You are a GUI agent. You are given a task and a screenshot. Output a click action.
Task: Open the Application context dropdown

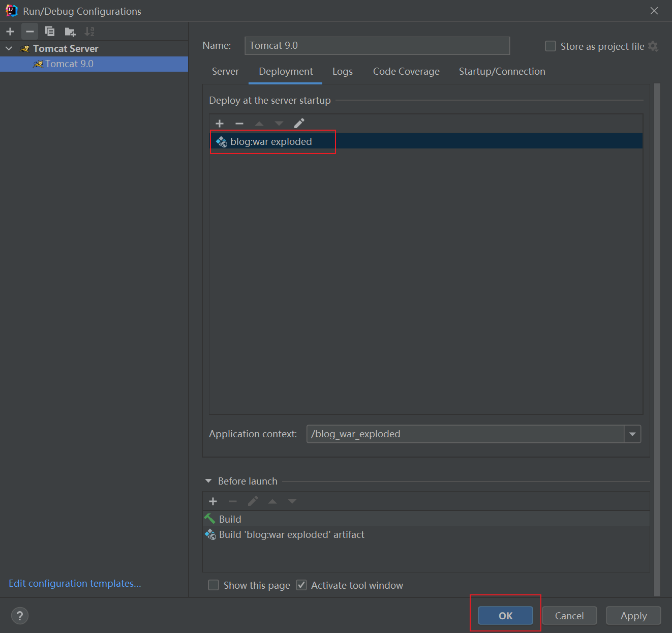pos(632,434)
